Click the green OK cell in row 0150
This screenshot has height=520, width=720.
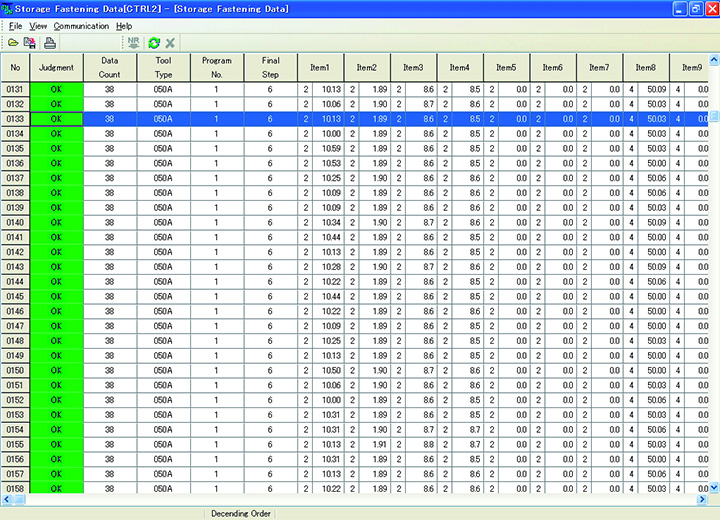coord(55,370)
